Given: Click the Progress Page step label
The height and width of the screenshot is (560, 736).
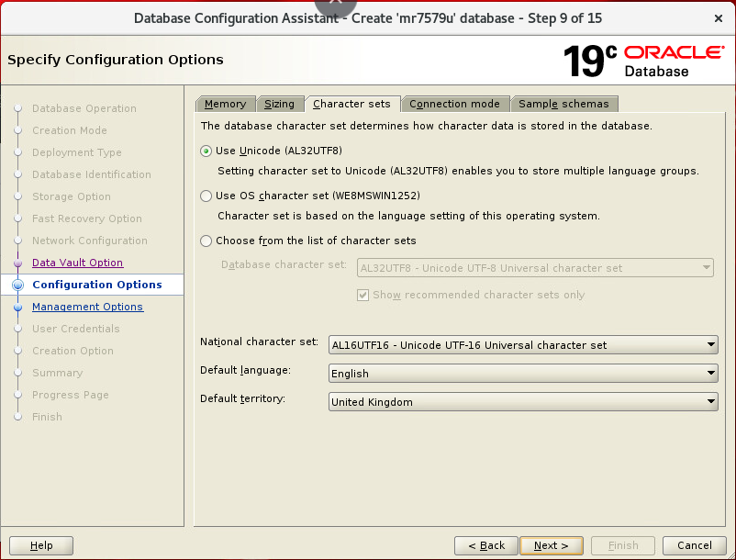Looking at the screenshot, I should tap(71, 395).
